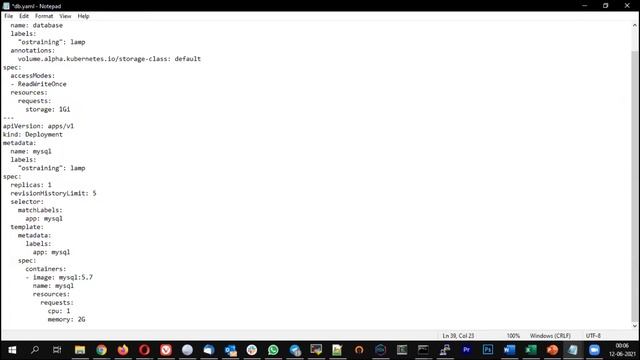
Task: Launch Google Chrome from taskbar
Action: point(101,350)
